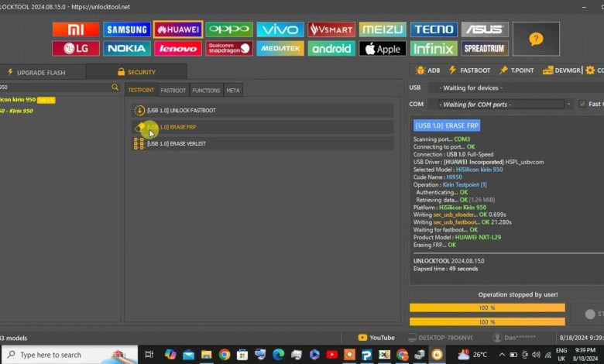The image size is (604, 364).
Task: Open the Apple brand section
Action: [383, 49]
